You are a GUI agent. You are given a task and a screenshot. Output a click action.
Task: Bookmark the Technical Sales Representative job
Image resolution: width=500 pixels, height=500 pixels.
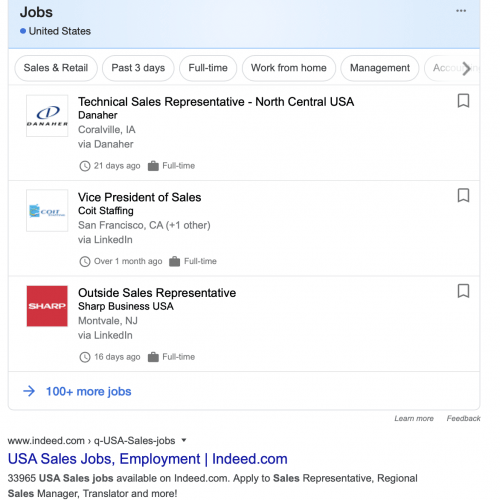point(463,101)
